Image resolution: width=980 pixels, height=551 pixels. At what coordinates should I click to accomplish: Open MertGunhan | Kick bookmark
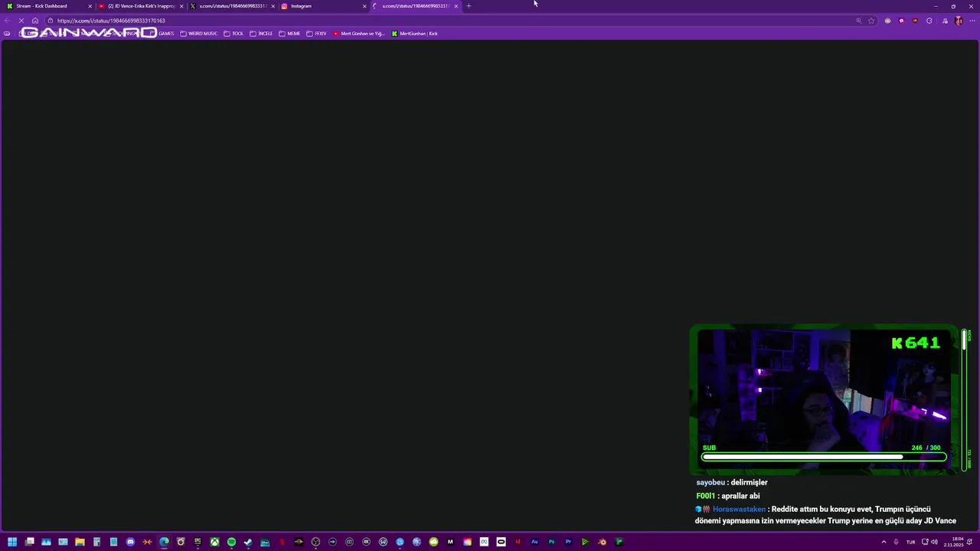(x=414, y=34)
